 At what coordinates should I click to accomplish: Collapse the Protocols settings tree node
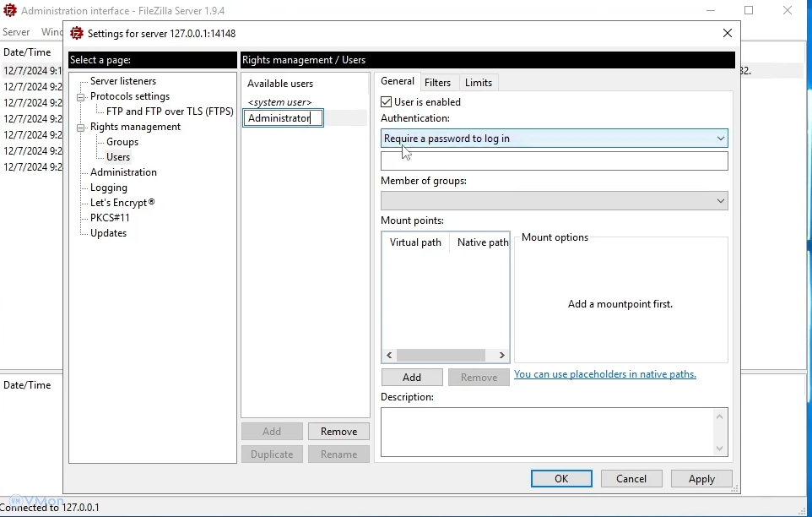tap(82, 97)
